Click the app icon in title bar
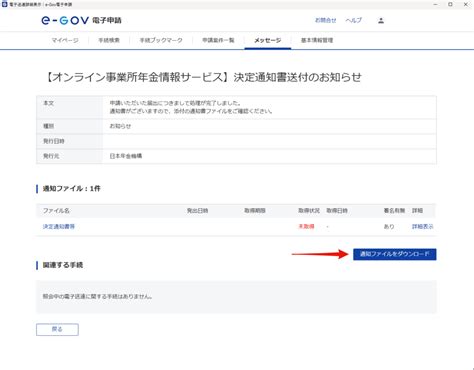This screenshot has height=370, width=474. click(4, 4)
